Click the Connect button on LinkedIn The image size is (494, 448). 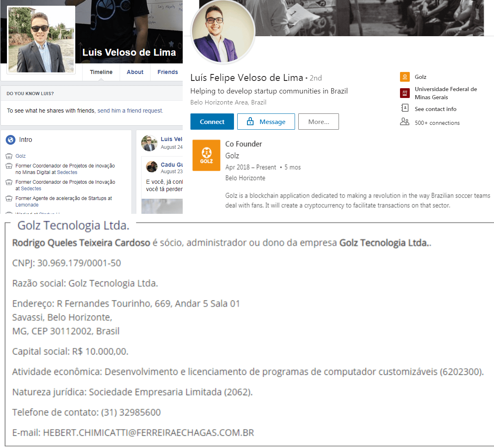[x=212, y=122]
